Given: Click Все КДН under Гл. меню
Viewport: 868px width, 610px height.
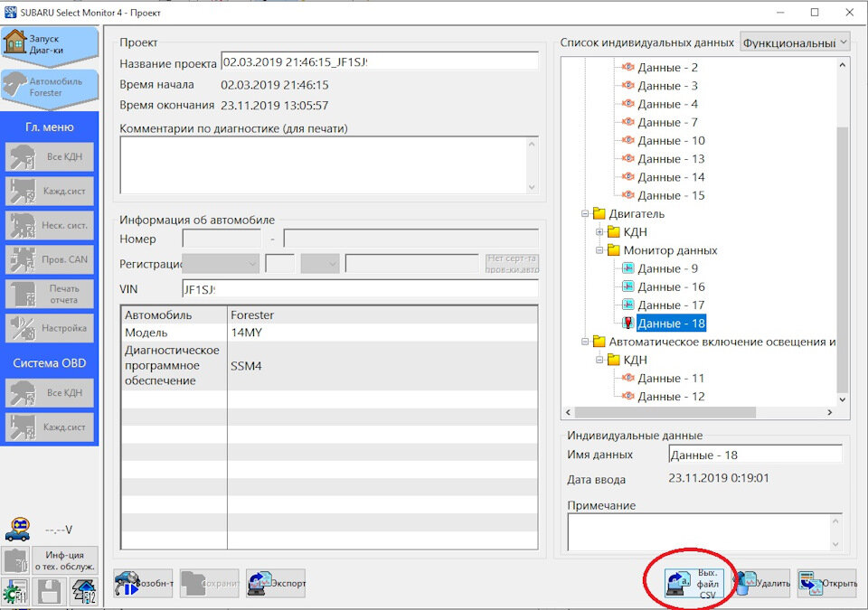Looking at the screenshot, I should [49, 156].
